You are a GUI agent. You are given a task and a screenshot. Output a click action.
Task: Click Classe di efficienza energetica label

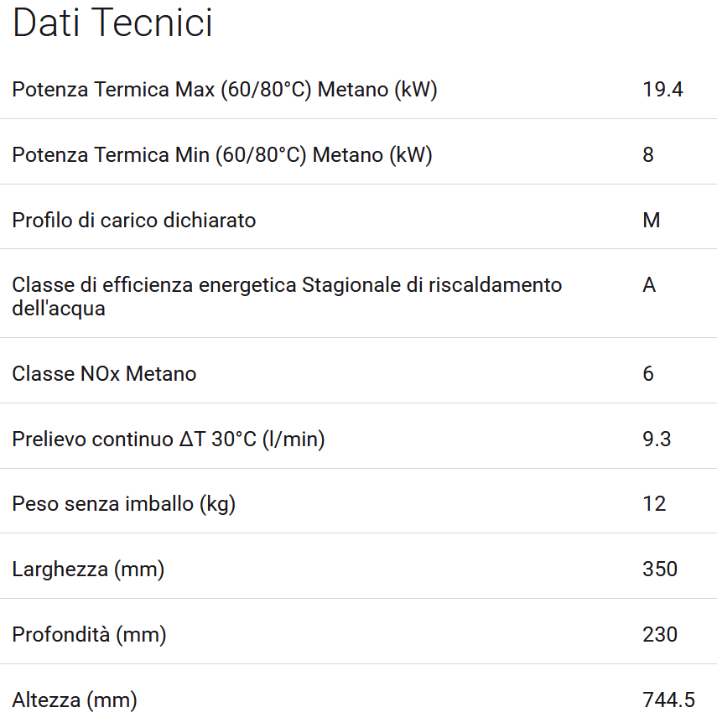pyautogui.click(x=287, y=295)
